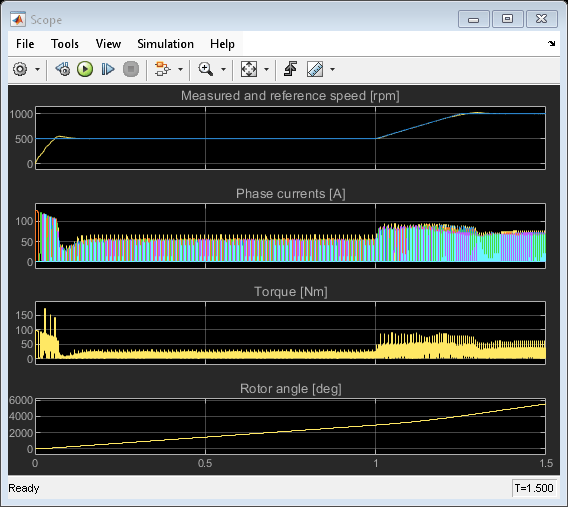Screen dimensions: 568x507
Task: Select the Zoom magnifier tool
Action: click(x=205, y=69)
